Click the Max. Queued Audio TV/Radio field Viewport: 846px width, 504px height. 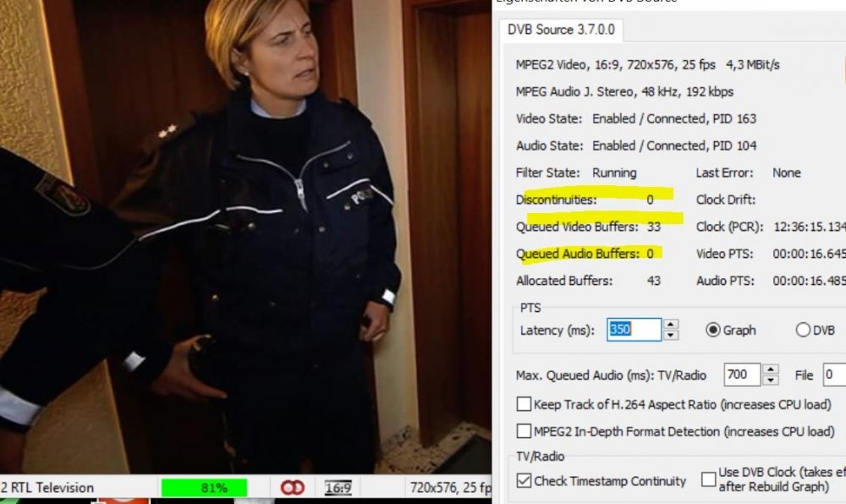pos(742,374)
